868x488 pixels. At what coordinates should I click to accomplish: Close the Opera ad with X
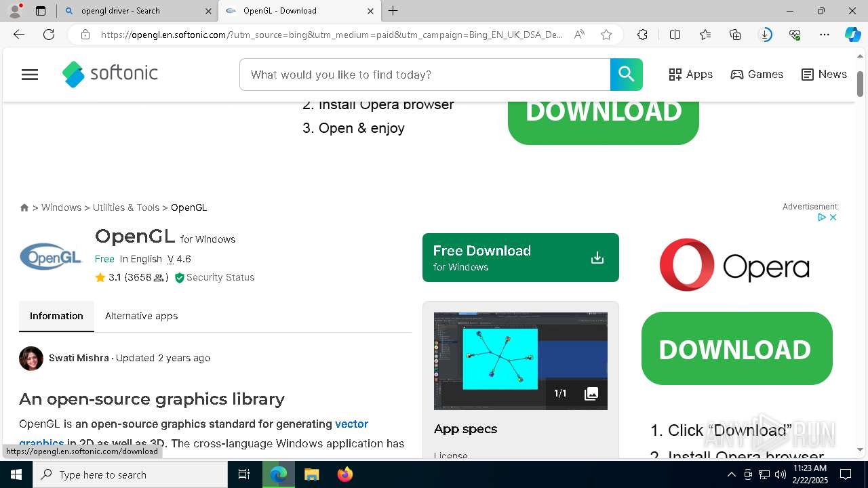tap(833, 218)
